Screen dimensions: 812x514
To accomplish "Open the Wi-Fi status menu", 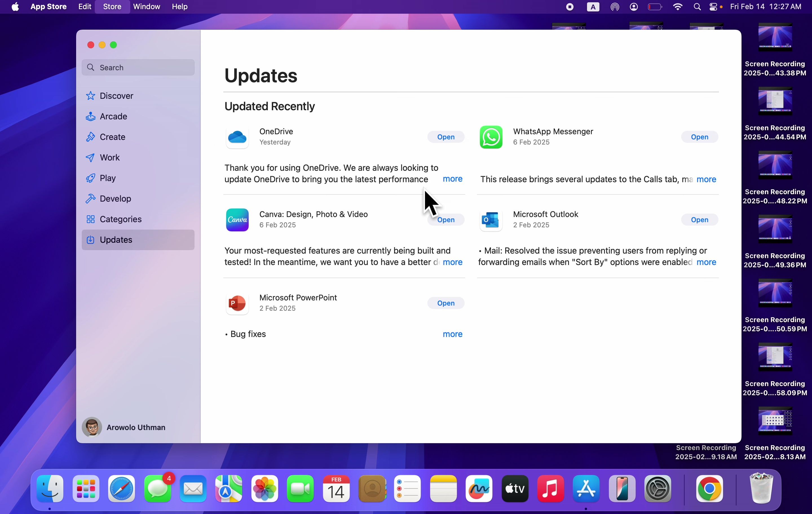I will [678, 7].
